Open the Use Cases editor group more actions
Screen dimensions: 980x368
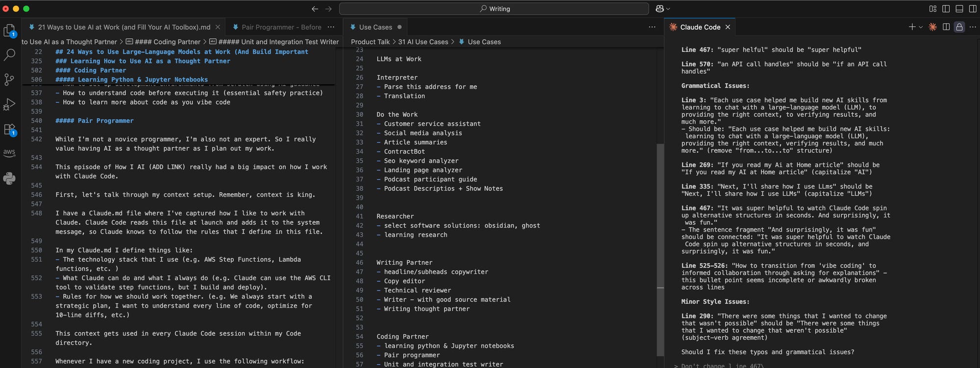pyautogui.click(x=652, y=27)
